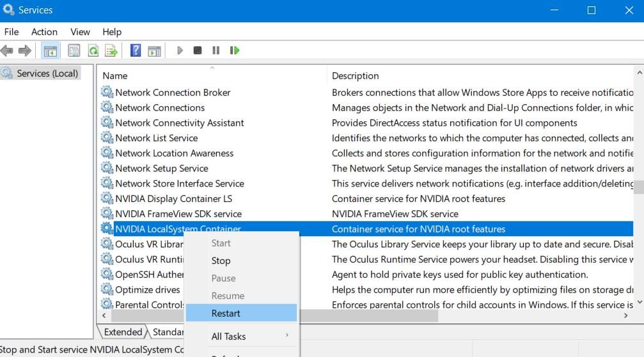The height and width of the screenshot is (357, 644).
Task: Open the File menu
Action: 12,32
